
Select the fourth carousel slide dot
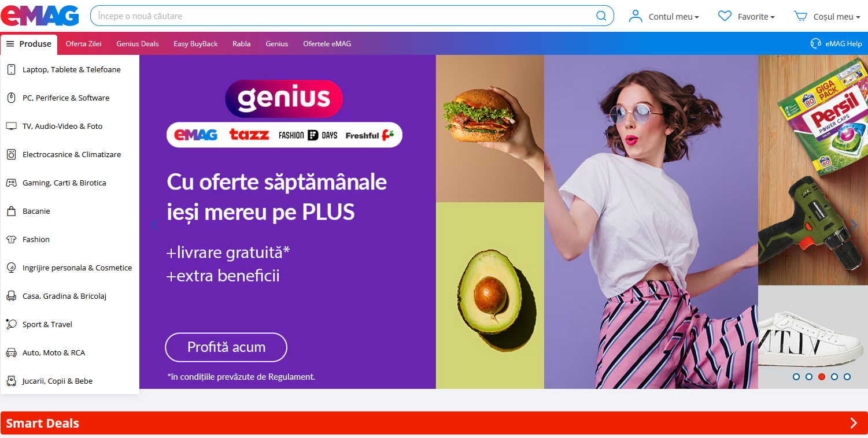click(x=834, y=377)
